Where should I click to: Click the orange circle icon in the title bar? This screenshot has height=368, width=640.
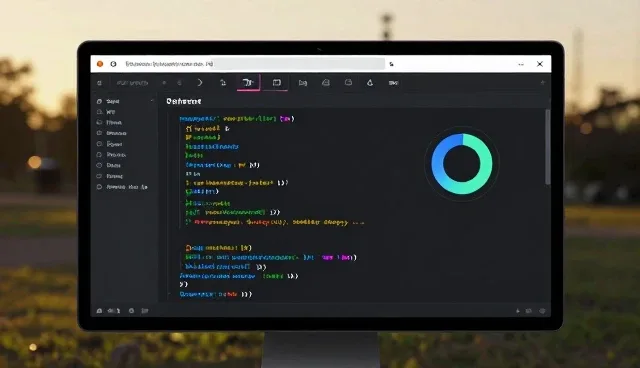click(x=100, y=64)
